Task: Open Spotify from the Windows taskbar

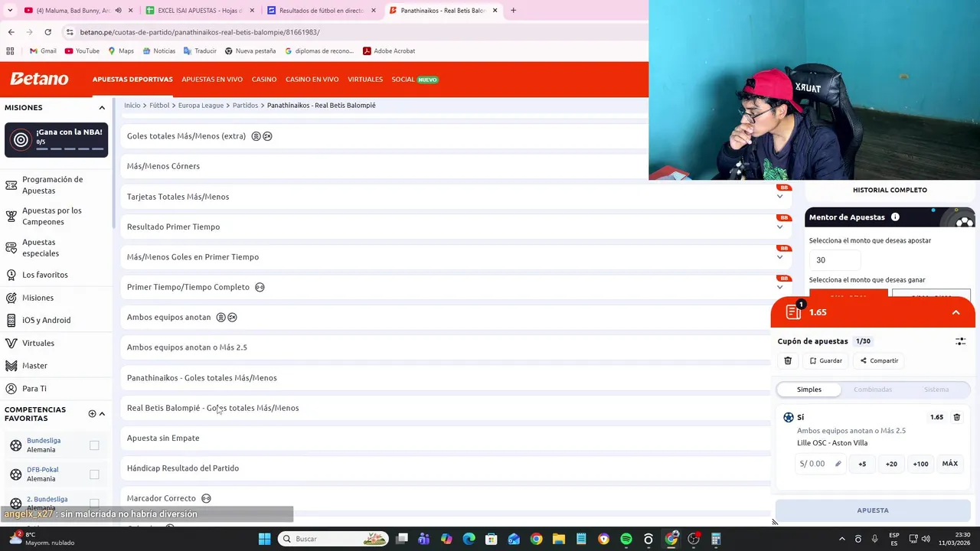Action: [626, 539]
